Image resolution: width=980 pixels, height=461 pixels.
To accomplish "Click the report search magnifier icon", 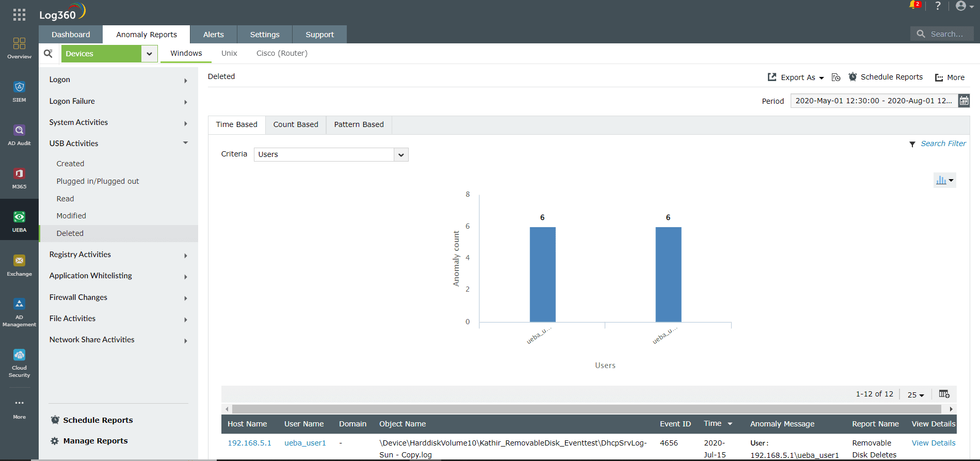I will (49, 53).
